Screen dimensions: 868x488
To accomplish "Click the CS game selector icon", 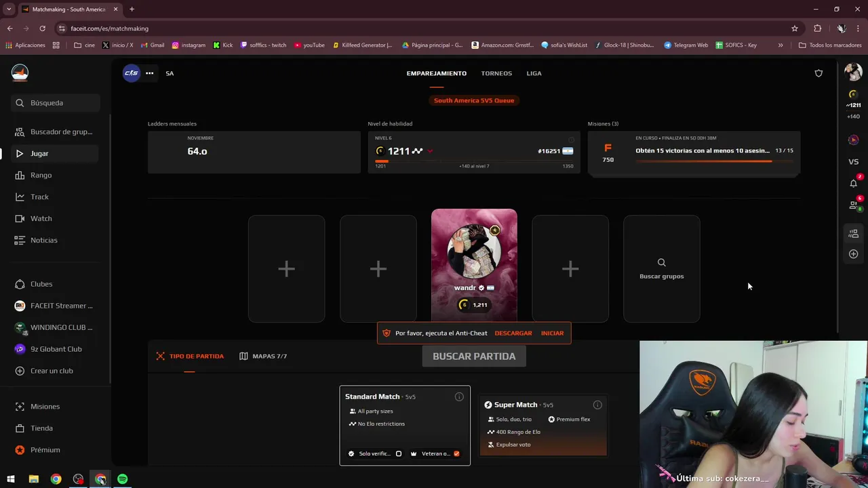I will (x=131, y=73).
